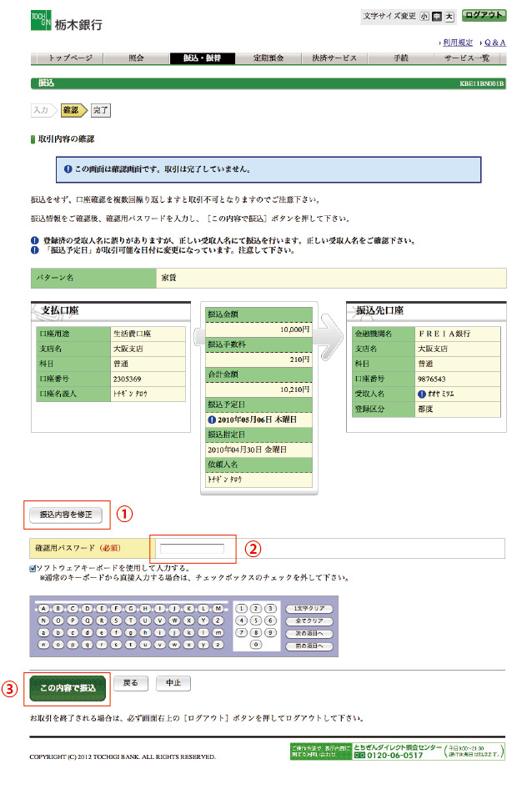Open the Q&A link
532x789 pixels.
coord(494,43)
